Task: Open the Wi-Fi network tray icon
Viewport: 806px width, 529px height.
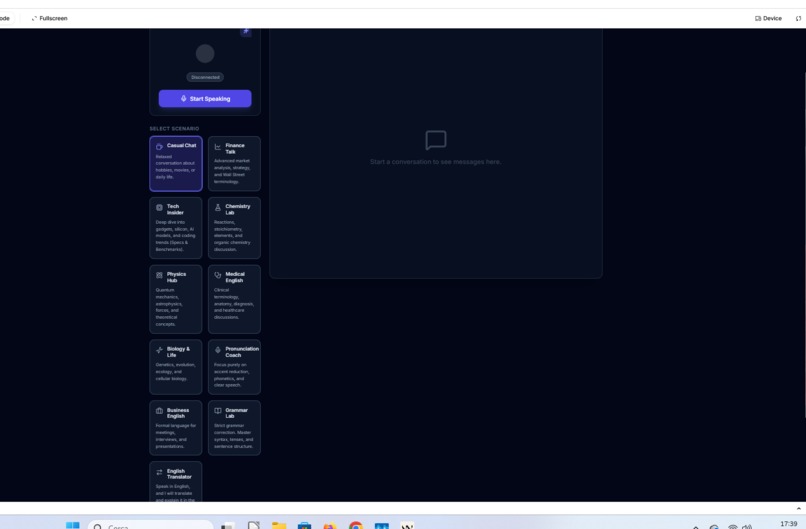Action: tap(732, 526)
